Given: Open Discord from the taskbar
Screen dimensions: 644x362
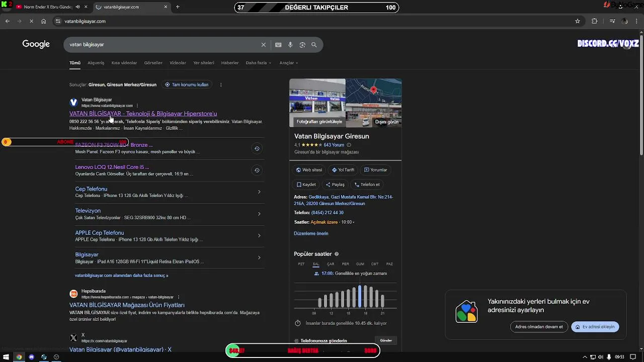Looking at the screenshot, I should [x=32, y=357].
